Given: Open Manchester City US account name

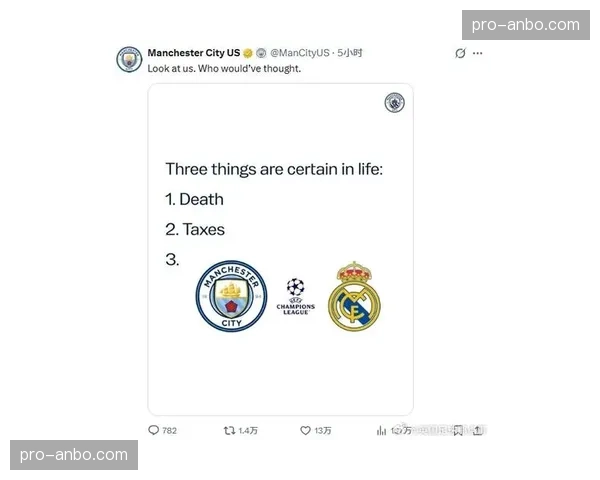Looking at the screenshot, I should (x=194, y=53).
